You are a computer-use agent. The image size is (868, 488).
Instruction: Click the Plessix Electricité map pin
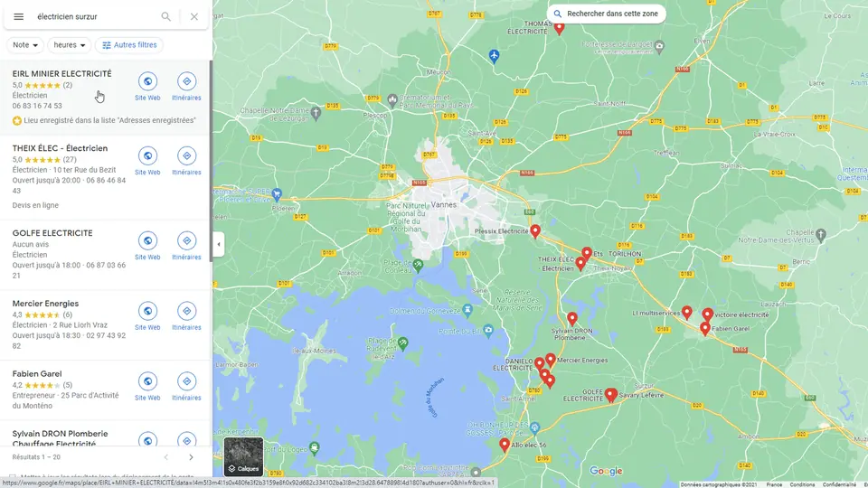534,231
